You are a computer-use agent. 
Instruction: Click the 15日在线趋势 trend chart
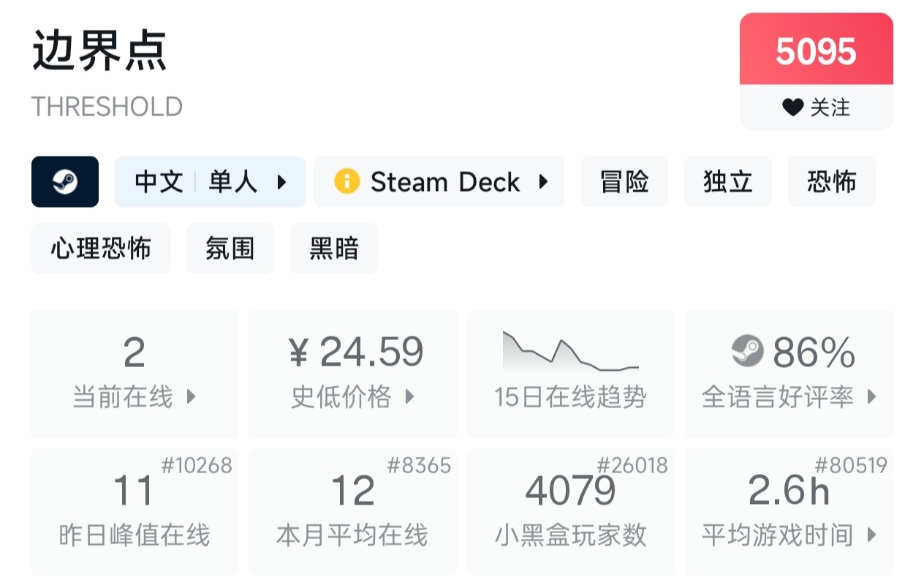[570, 352]
